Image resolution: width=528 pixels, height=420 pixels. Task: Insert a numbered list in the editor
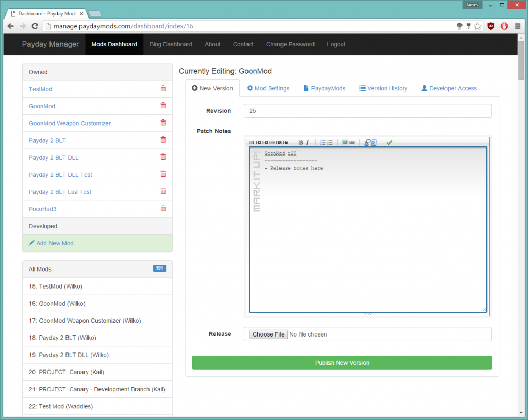point(329,143)
